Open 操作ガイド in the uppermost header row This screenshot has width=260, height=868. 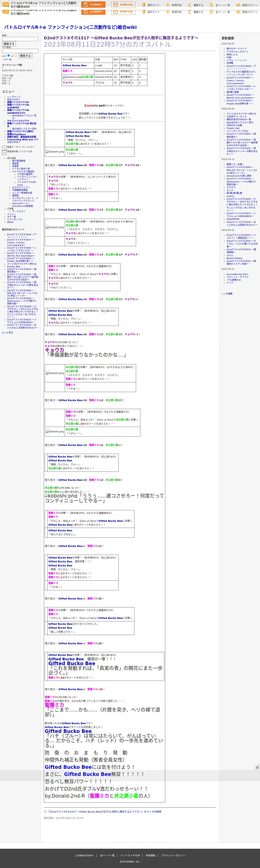coord(151,5)
